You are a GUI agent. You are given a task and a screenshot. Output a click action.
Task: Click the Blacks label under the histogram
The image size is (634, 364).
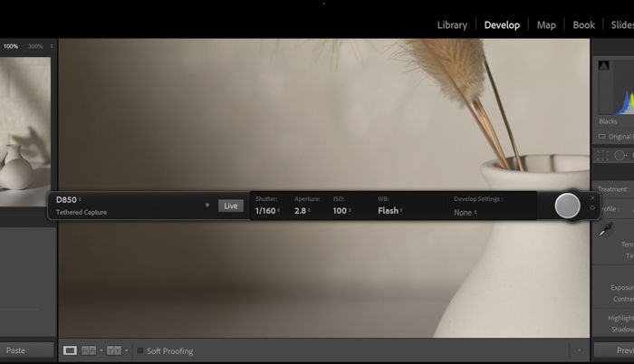pyautogui.click(x=608, y=121)
